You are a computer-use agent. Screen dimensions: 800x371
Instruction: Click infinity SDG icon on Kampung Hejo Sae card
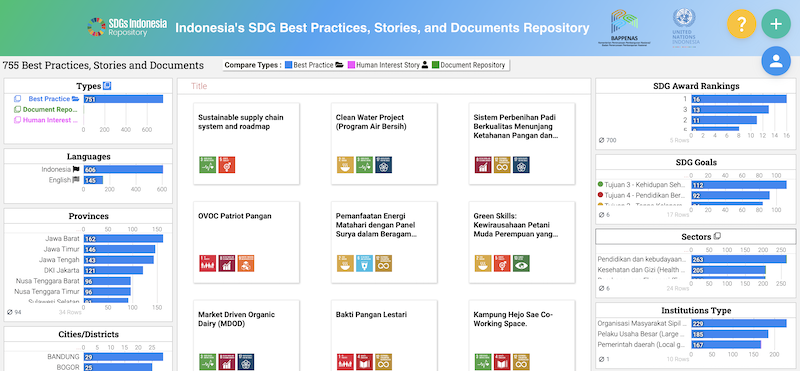(x=521, y=362)
